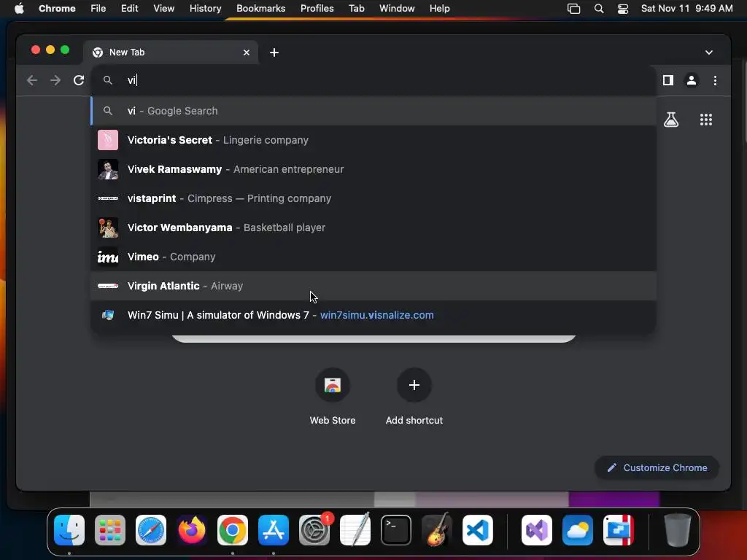Click the address bar containing vi
This screenshot has width=747, height=560.
374,80
